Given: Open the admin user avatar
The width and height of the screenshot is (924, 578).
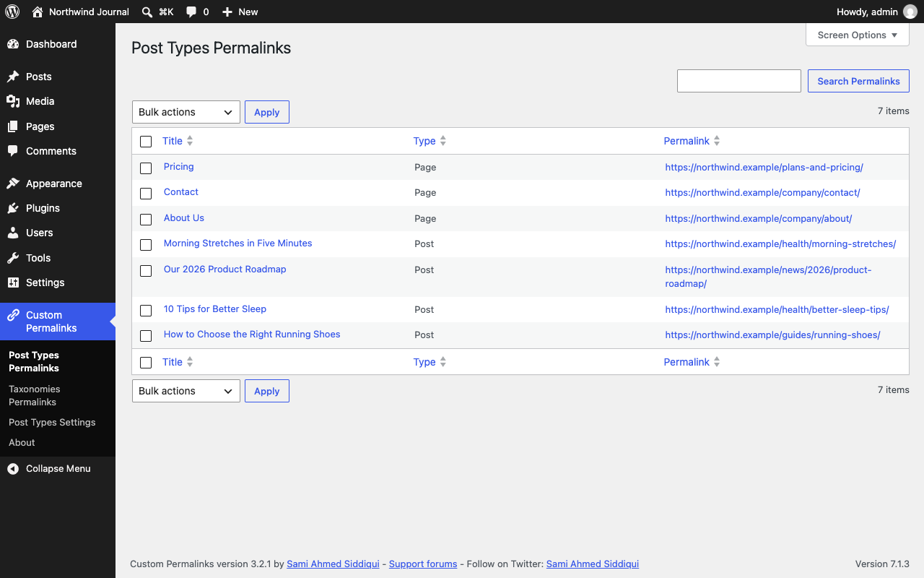Looking at the screenshot, I should tap(910, 12).
